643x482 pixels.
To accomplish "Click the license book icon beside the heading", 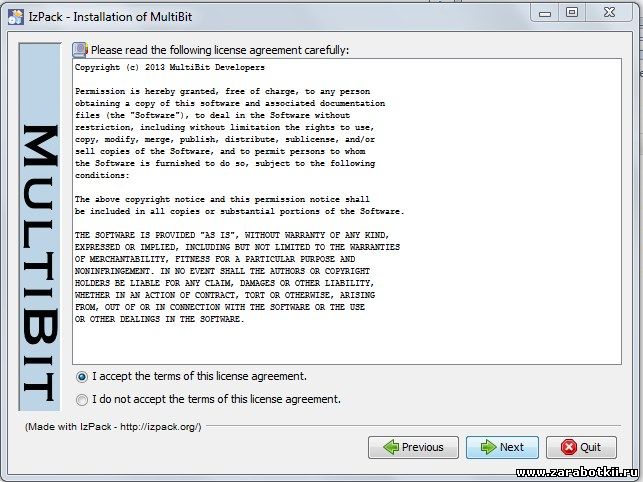I will (80, 50).
